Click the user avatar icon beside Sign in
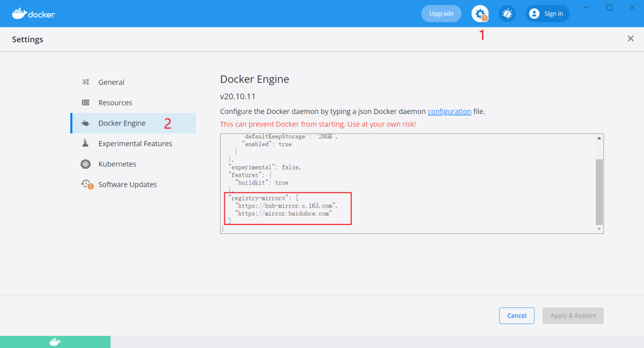The height and width of the screenshot is (348, 644). point(534,14)
